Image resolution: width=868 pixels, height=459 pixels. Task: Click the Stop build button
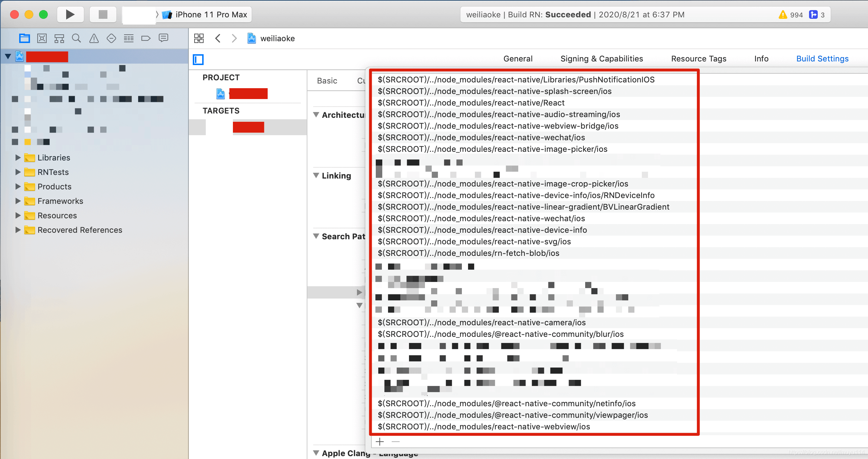pos(103,14)
